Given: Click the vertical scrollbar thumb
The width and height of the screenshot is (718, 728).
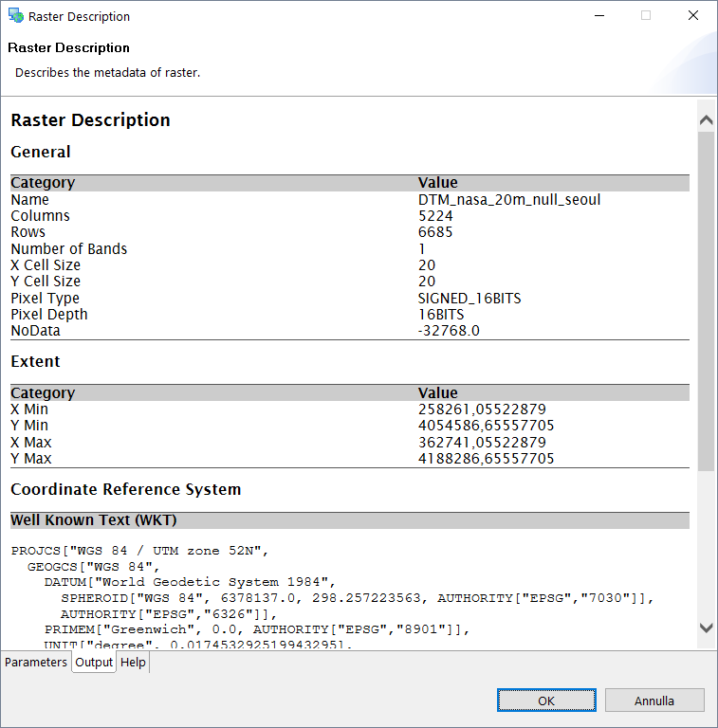Looking at the screenshot, I should click(706, 301).
